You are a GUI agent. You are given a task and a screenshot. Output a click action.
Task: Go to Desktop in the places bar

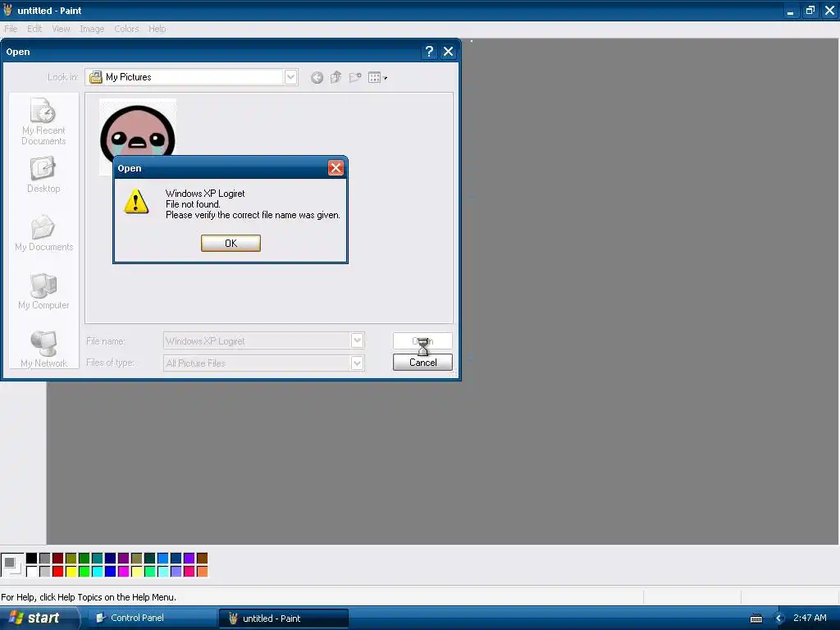[x=43, y=175]
